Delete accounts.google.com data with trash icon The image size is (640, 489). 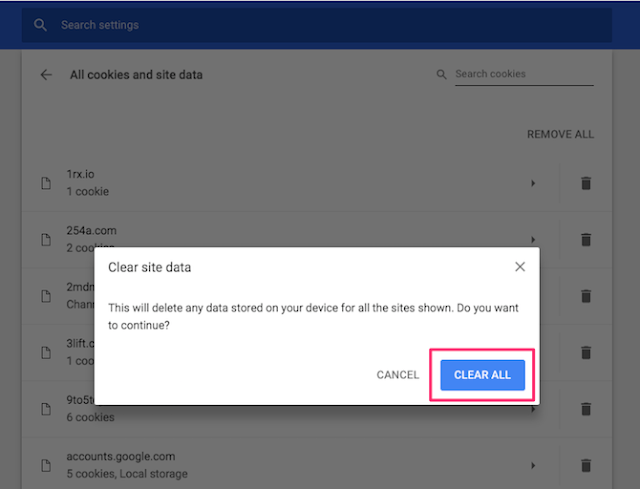(586, 465)
